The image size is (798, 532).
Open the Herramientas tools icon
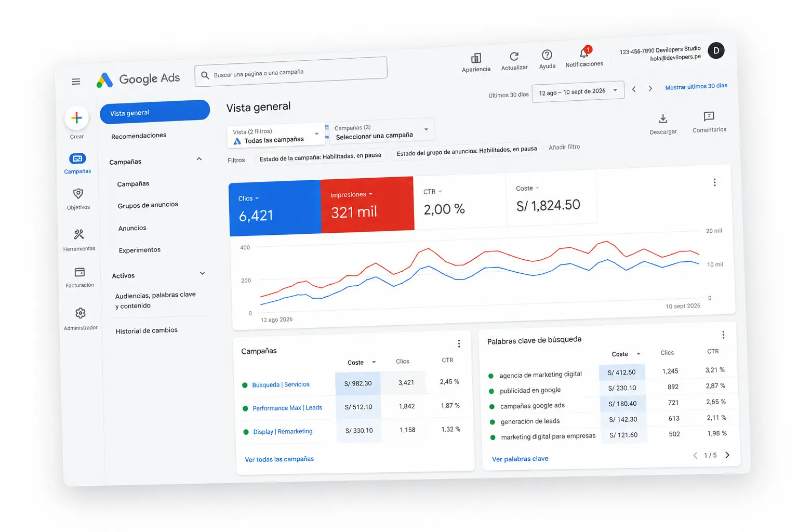(79, 234)
